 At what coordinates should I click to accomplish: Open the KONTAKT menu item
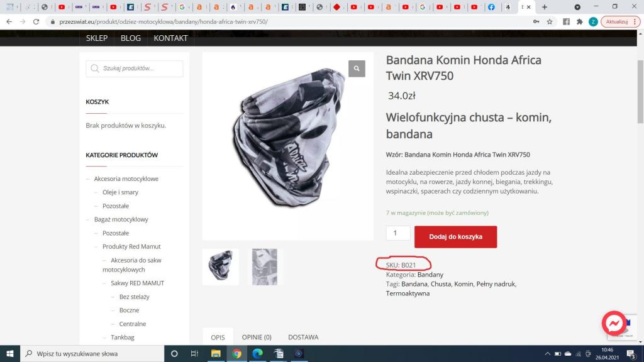pos(170,38)
